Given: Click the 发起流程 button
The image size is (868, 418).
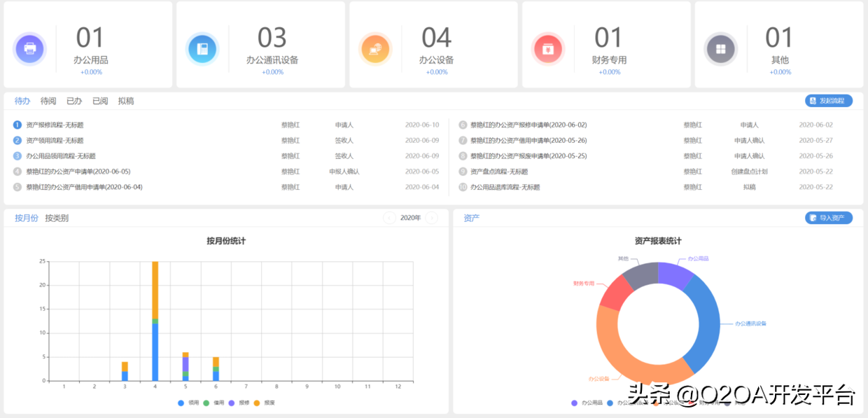Looking at the screenshot, I should click(829, 100).
